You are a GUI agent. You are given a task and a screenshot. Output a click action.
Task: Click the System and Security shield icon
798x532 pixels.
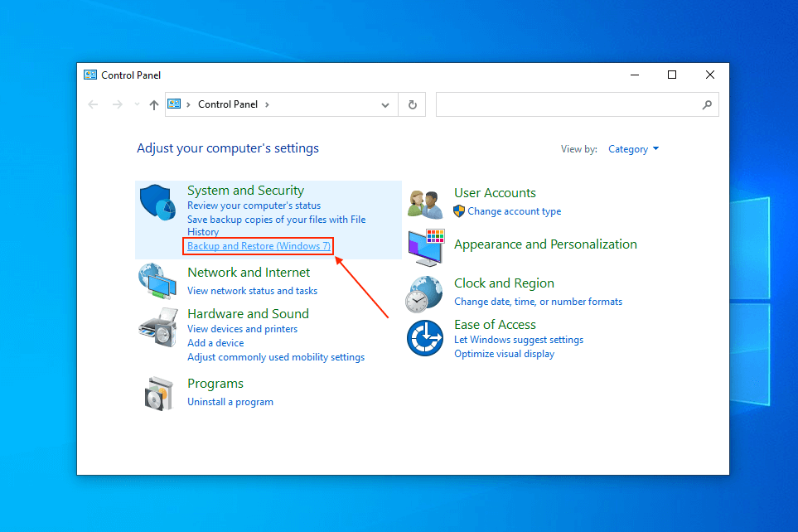157,203
